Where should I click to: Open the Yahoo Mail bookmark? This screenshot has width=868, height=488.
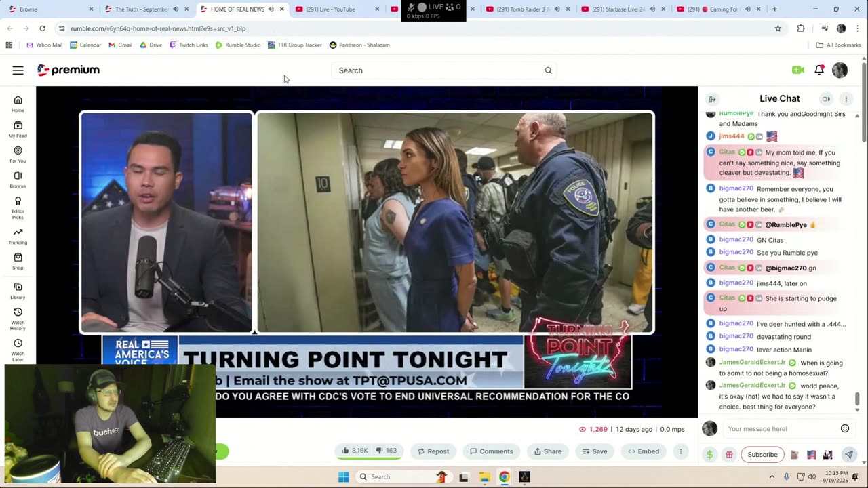click(44, 45)
